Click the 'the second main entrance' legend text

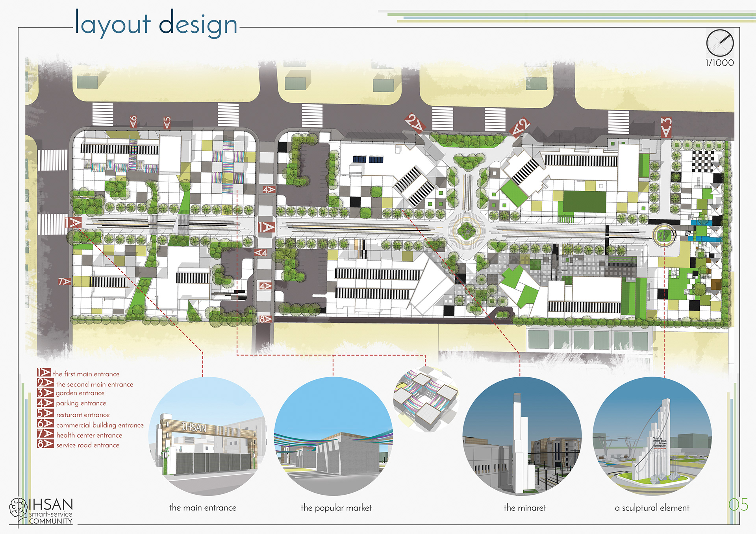[94, 384]
